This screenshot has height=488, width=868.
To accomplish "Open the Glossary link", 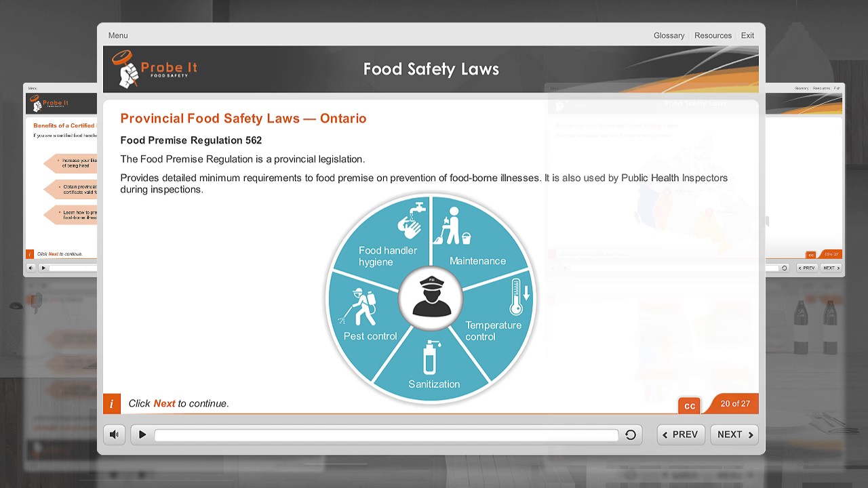I will point(669,35).
